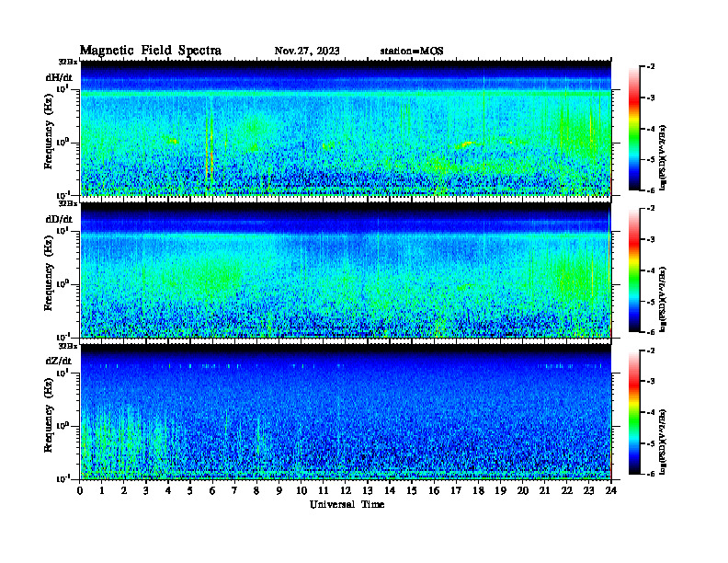
Task: Click the log(PSD) units label beside dZ/dt color bar
Action: point(663,442)
